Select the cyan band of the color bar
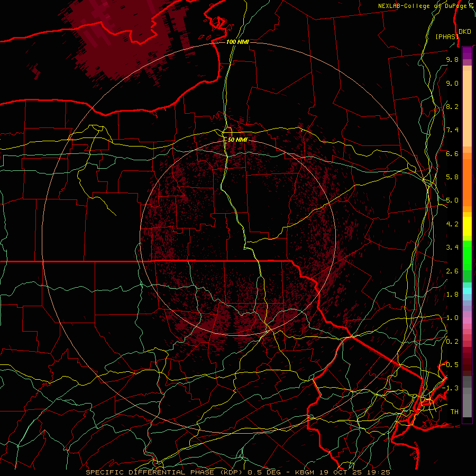 point(467,291)
